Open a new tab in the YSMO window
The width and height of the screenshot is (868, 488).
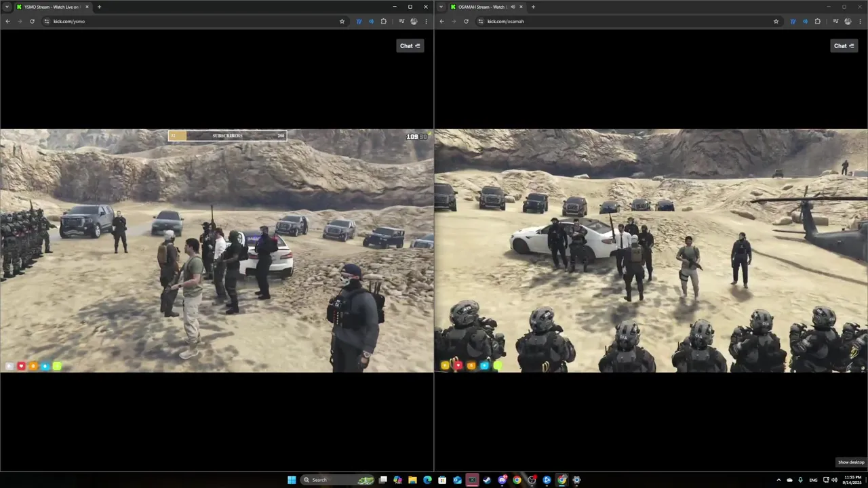point(99,7)
